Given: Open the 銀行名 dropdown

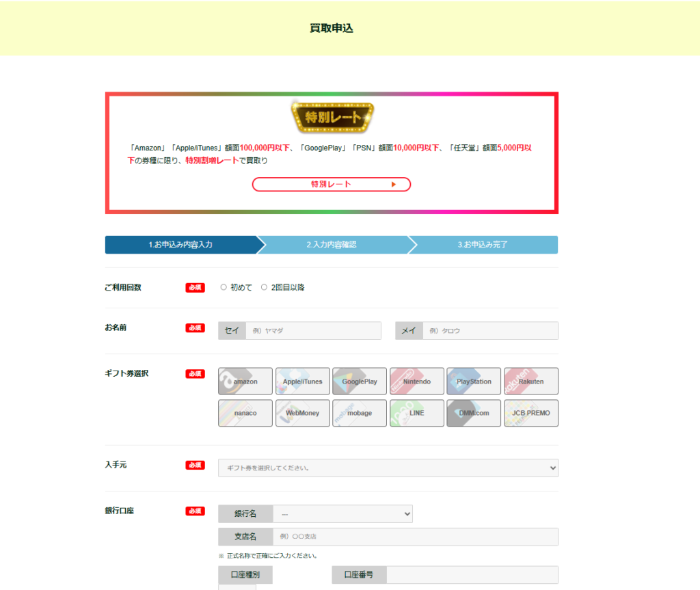Looking at the screenshot, I should (342, 513).
